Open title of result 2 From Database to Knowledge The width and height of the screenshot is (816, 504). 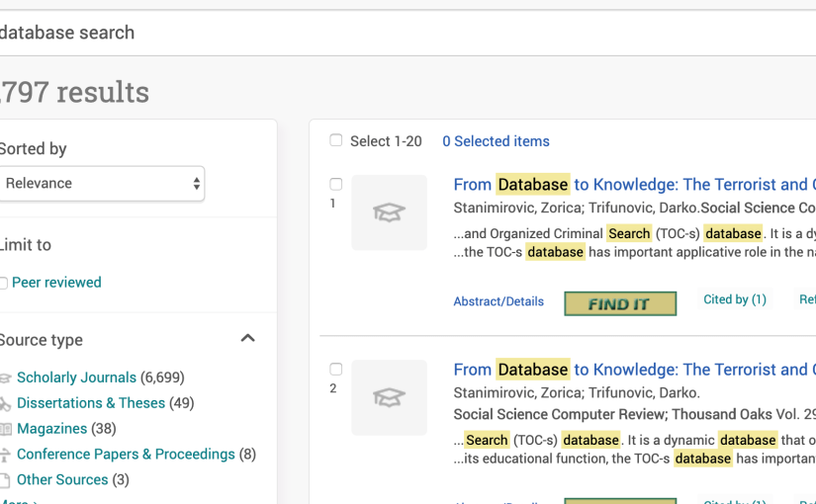click(x=634, y=370)
